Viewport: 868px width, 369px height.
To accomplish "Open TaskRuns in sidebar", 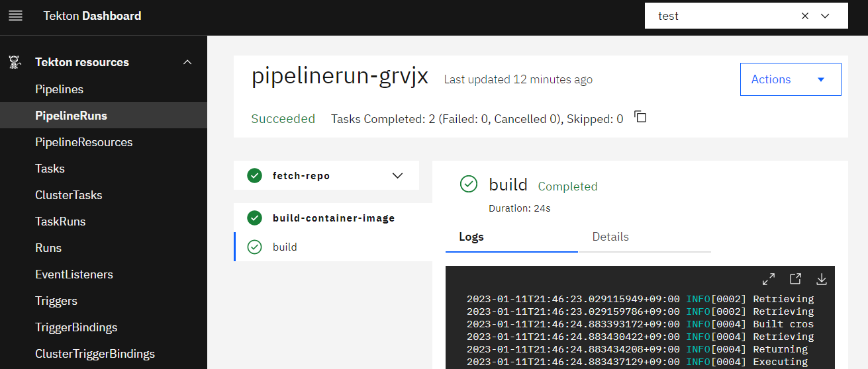I will [103, 222].
